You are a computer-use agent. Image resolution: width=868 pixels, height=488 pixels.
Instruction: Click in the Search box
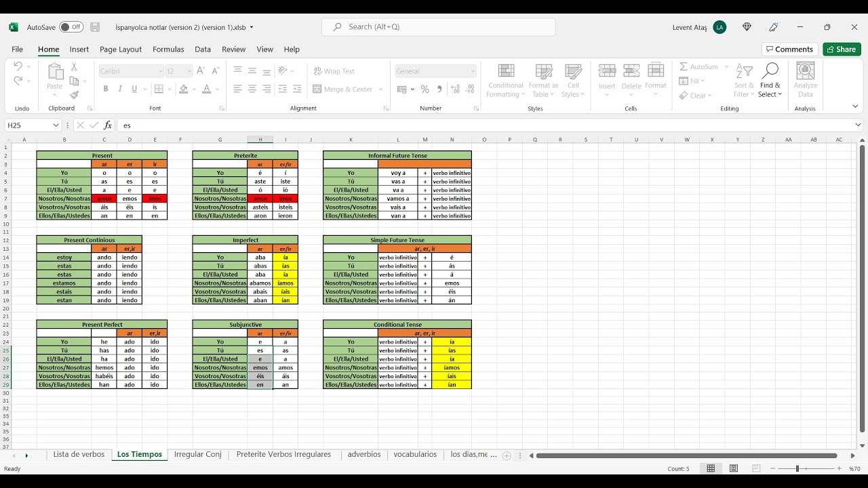[439, 27]
